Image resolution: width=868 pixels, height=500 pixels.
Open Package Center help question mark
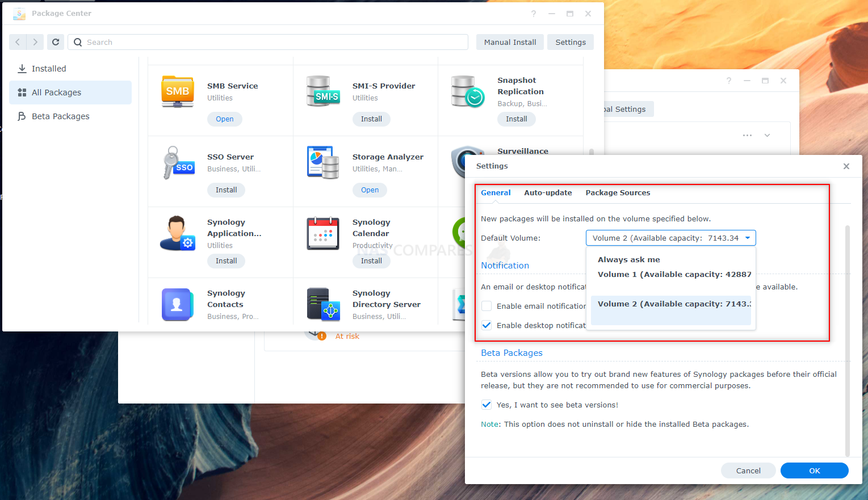[x=534, y=14]
